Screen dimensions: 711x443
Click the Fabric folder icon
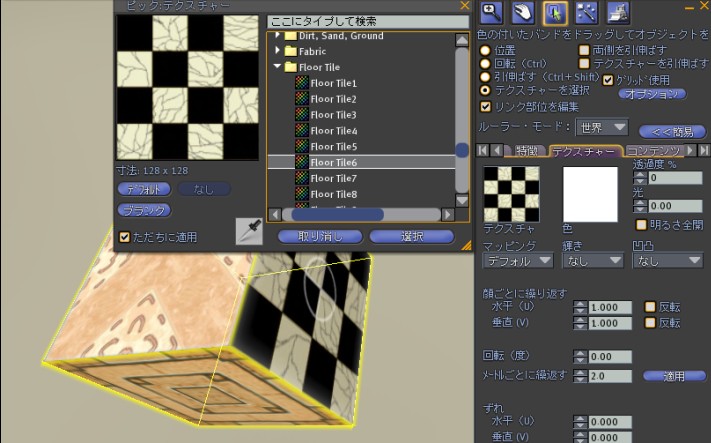[x=291, y=51]
